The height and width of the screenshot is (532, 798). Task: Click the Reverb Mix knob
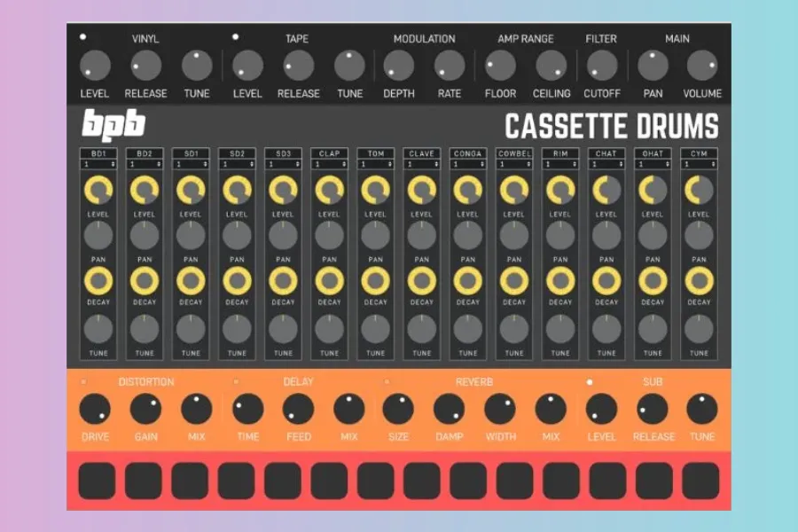click(x=551, y=409)
